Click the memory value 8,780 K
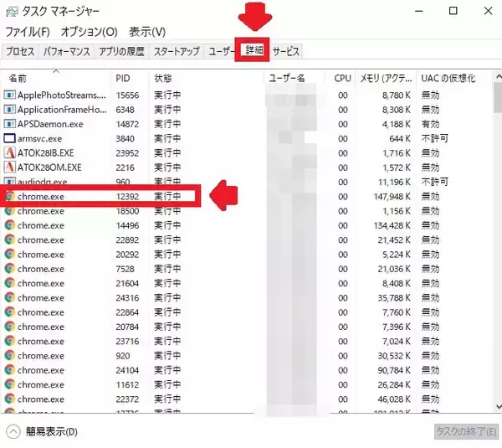The width and height of the screenshot is (502, 448). click(397, 95)
